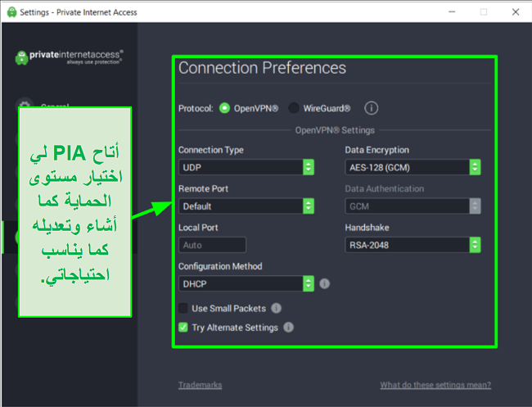Click the 'Data Authentication' label

[x=385, y=188]
